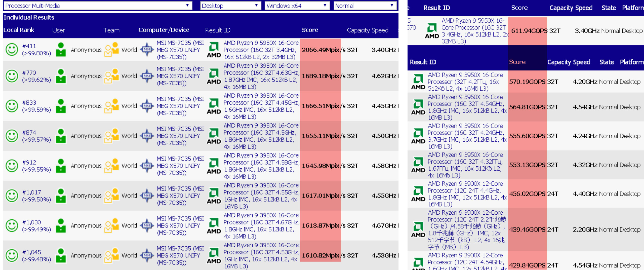Click smiley icon for rank #770
This screenshot has height=270, width=644.
[x=12, y=76]
